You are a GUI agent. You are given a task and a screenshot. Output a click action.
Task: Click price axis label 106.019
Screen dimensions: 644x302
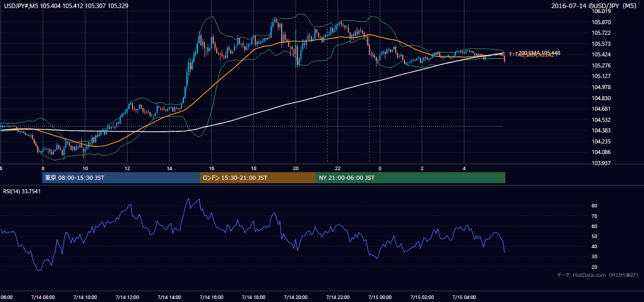click(x=601, y=11)
